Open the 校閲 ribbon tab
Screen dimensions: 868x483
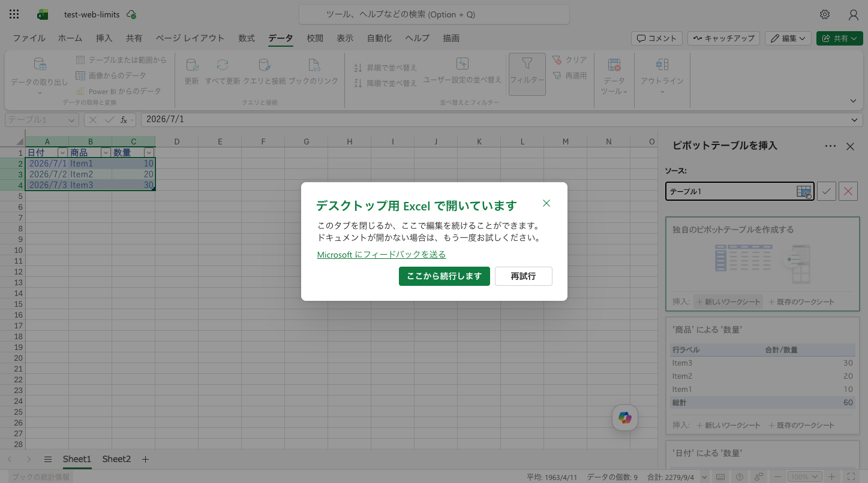pos(315,38)
